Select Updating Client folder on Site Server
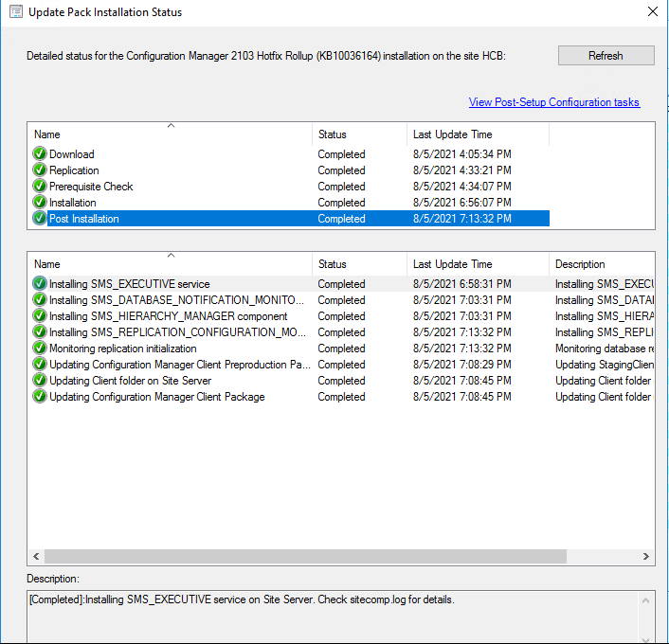This screenshot has width=669, height=644. coord(343,381)
